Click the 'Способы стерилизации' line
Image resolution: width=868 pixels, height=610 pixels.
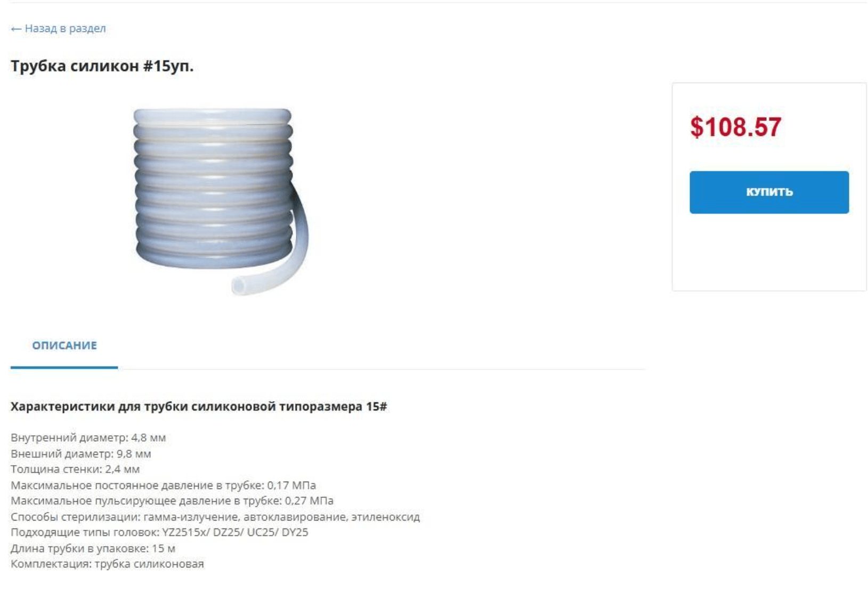[x=215, y=517]
